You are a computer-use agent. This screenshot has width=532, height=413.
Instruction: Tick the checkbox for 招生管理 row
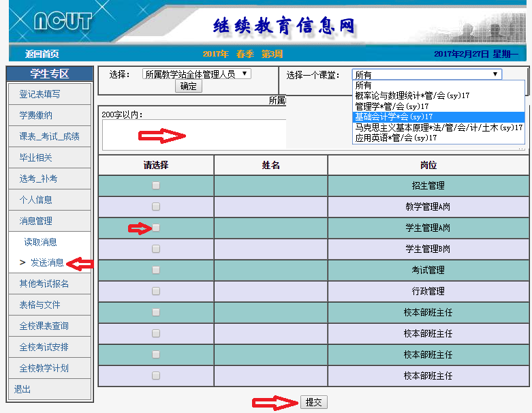pos(156,185)
